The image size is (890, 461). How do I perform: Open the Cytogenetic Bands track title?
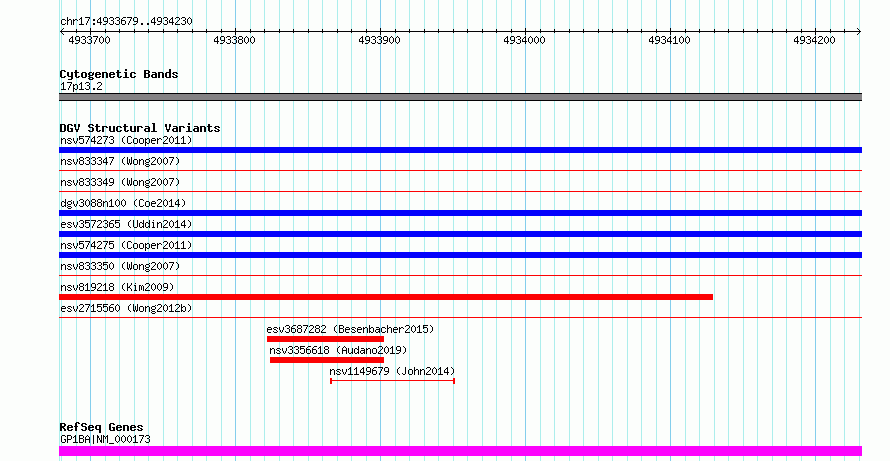119,74
